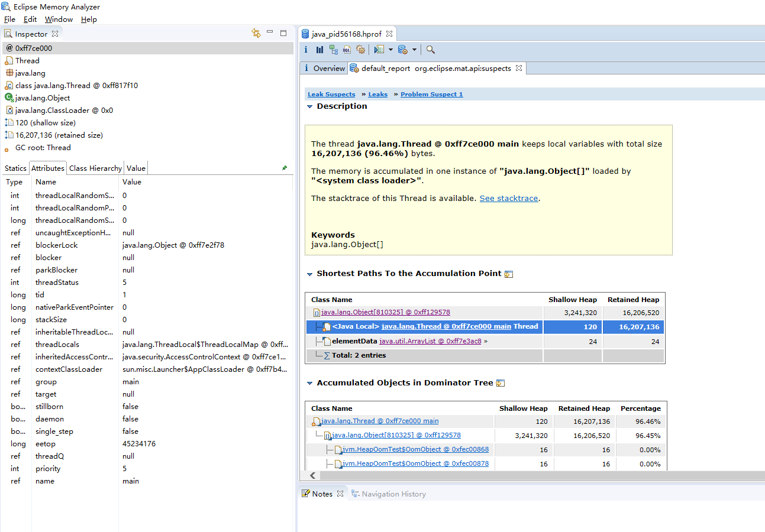Open the Dominator Tree toolbar icon
The image size is (765, 532).
[334, 50]
